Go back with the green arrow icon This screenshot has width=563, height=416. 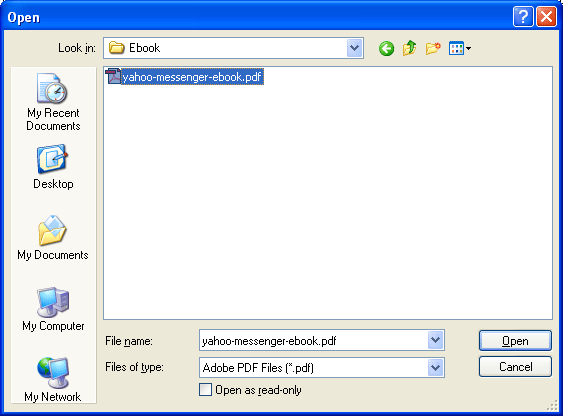coord(386,48)
